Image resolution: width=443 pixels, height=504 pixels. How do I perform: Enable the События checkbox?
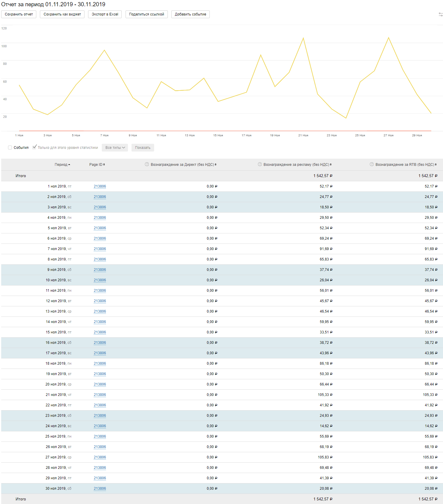click(10, 148)
